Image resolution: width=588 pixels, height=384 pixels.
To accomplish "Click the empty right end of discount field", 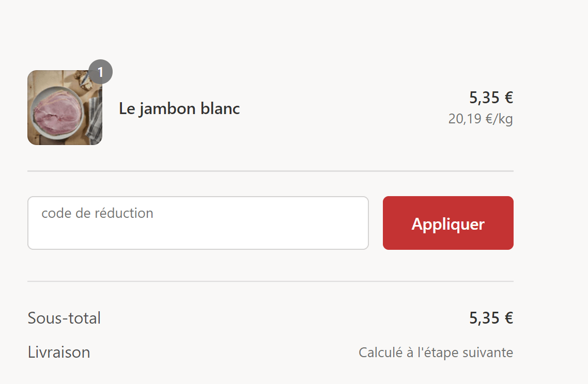I will pos(337,223).
